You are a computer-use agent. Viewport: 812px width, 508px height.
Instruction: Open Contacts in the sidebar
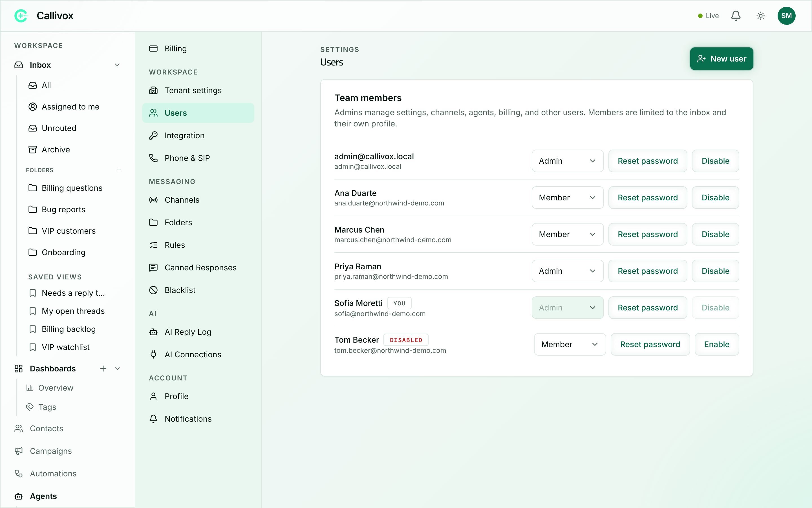[x=46, y=428]
